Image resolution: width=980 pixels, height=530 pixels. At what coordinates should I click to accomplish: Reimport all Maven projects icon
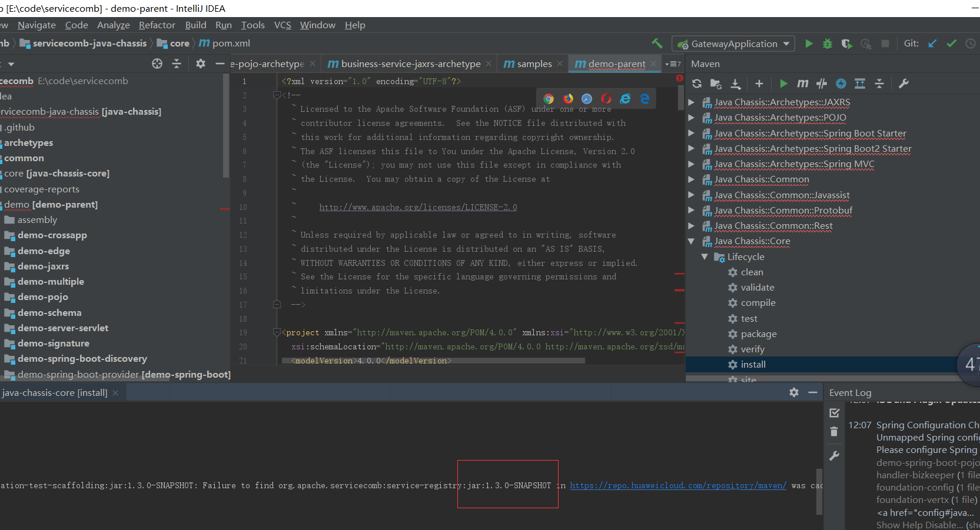tap(697, 84)
